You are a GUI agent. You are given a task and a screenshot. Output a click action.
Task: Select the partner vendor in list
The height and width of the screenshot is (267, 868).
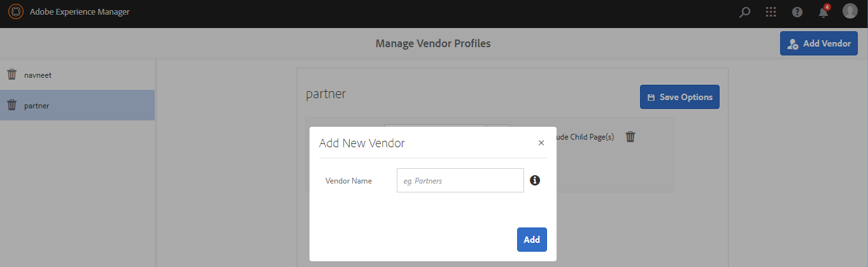pos(77,105)
